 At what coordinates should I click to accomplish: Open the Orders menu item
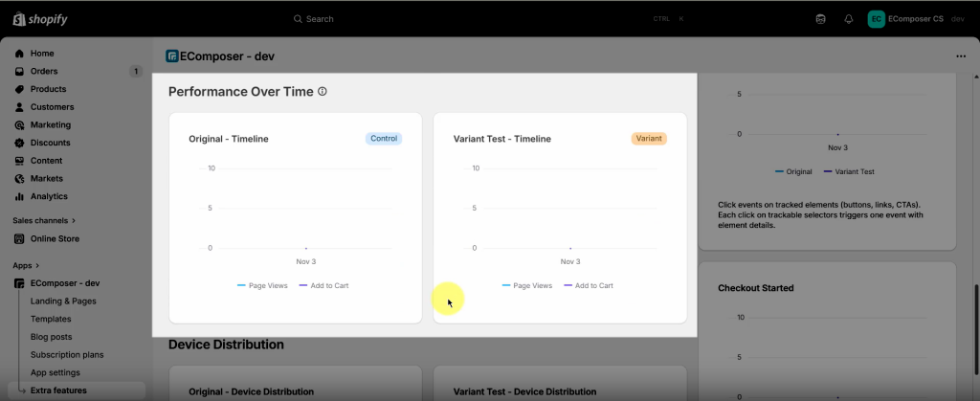point(44,71)
